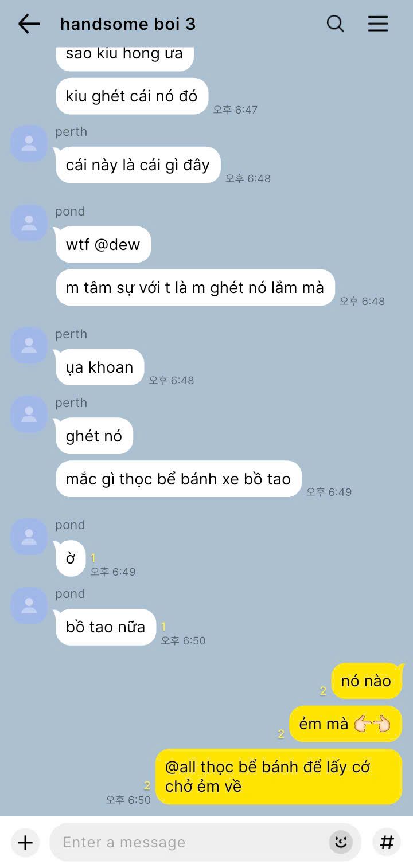Image resolution: width=413 pixels, height=868 pixels.
Task: Open the hamburger menu icon
Action: click(378, 24)
